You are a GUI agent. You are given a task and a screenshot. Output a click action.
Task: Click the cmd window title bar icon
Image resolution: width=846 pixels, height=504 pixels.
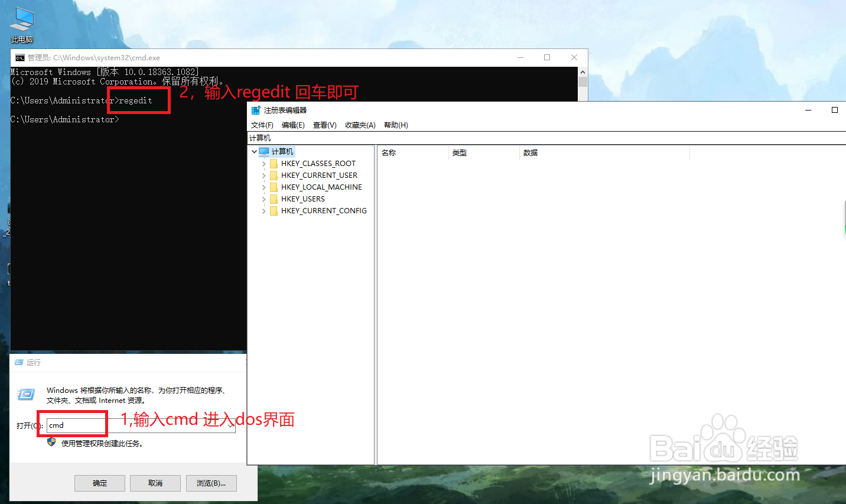pyautogui.click(x=20, y=58)
